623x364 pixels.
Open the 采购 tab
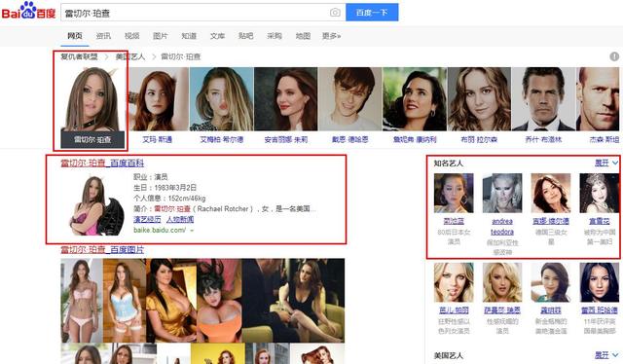click(x=275, y=36)
